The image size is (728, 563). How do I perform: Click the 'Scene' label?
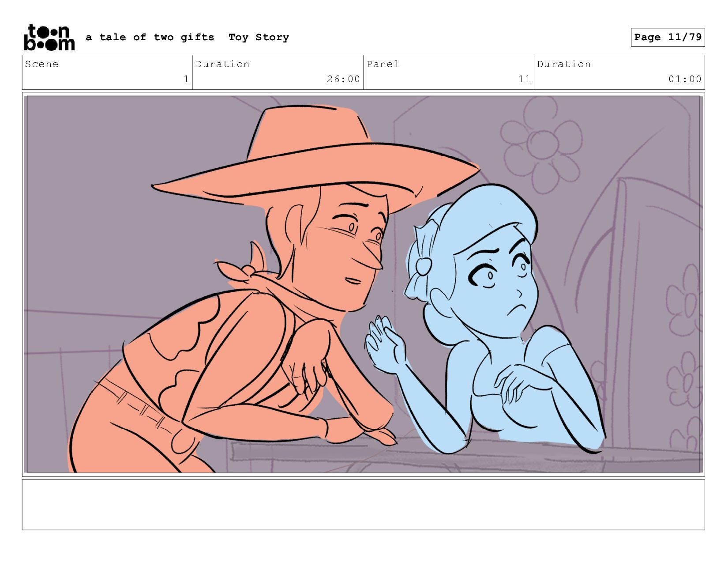click(x=41, y=64)
